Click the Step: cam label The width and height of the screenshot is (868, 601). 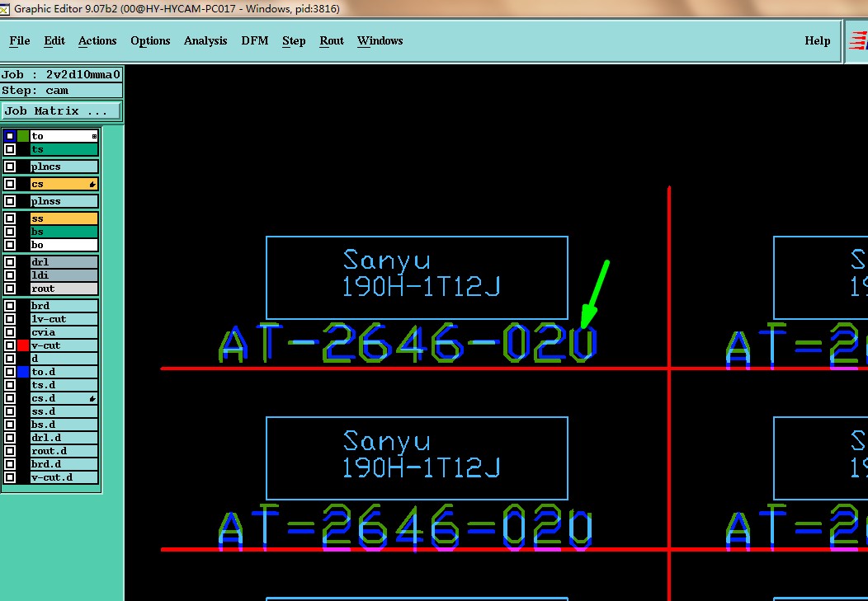[x=61, y=91]
